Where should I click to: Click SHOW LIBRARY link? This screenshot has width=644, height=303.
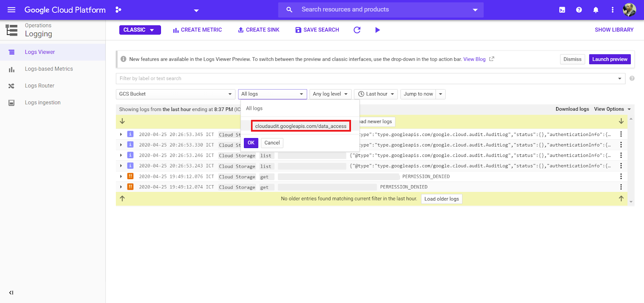tap(614, 30)
